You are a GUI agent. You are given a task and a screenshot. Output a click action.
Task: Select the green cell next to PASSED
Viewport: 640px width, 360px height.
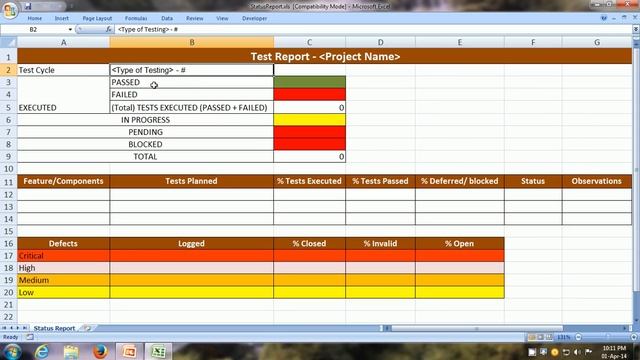tap(309, 82)
